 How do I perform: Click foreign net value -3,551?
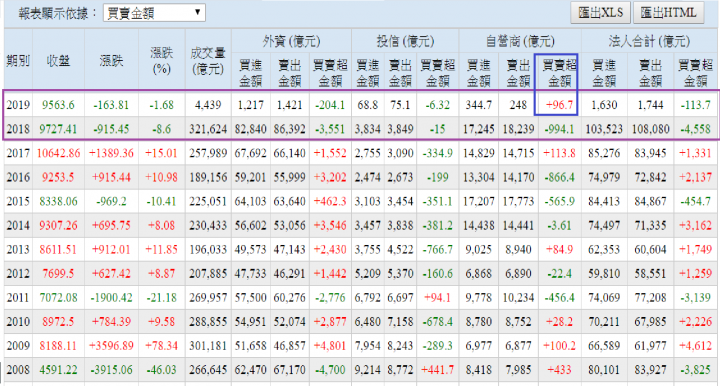point(330,129)
